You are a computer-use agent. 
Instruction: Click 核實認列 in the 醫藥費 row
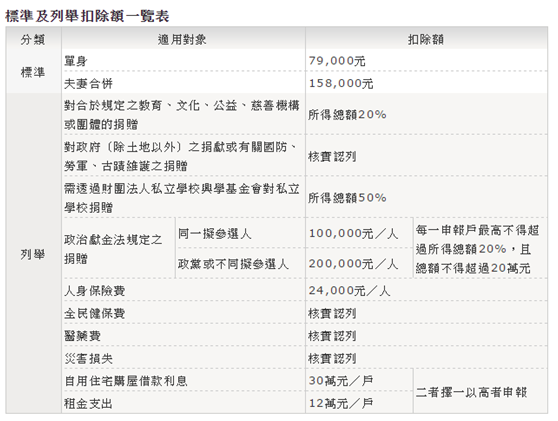pos(332,336)
